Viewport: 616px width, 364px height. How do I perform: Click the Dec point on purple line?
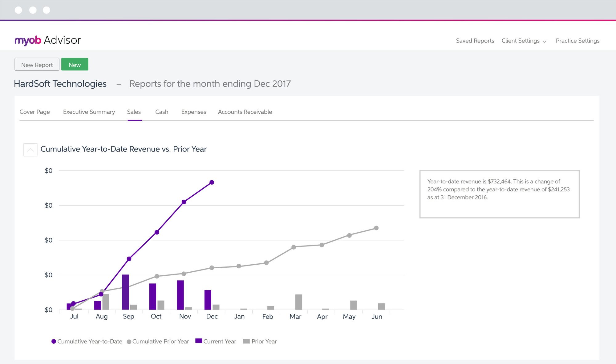212,182
